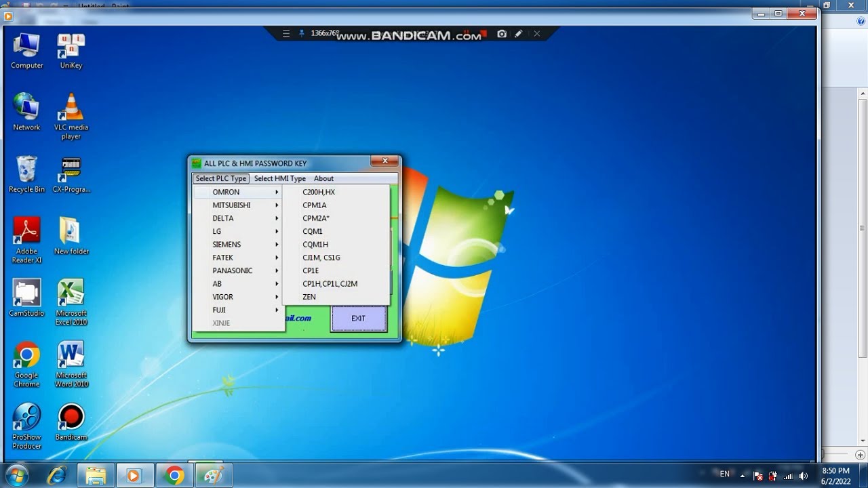This screenshot has height=488, width=868.
Task: Open Microsoft Word 2010 shortcut
Action: point(71,365)
